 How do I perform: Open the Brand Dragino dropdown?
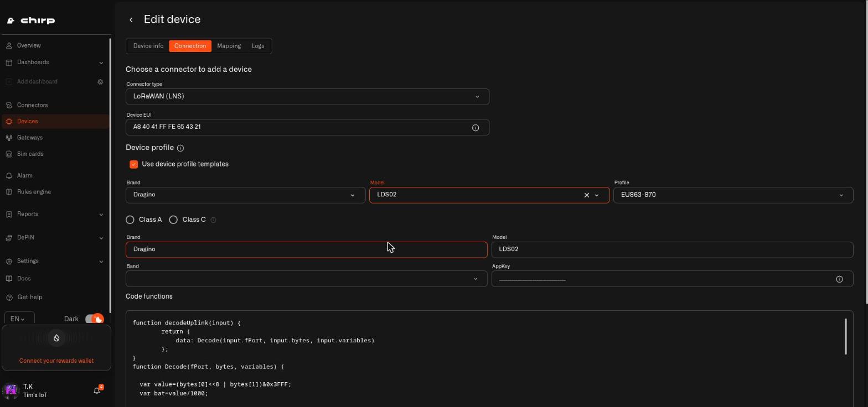click(x=246, y=195)
